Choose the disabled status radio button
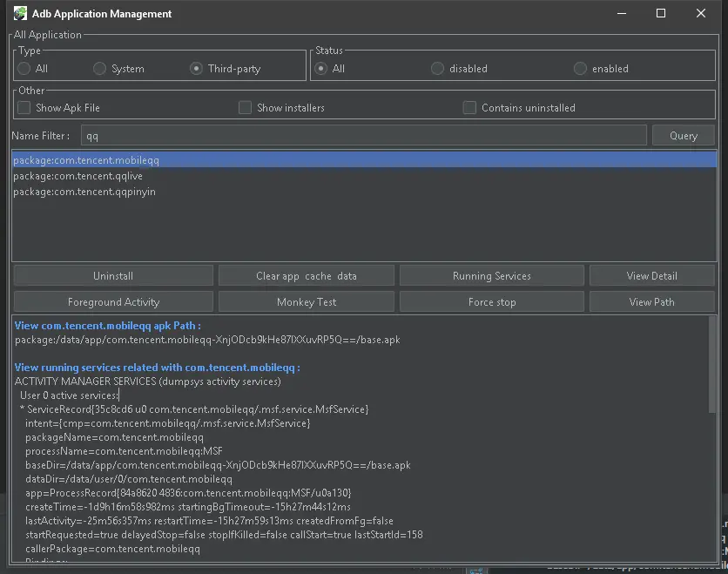The width and height of the screenshot is (728, 574). tap(437, 69)
